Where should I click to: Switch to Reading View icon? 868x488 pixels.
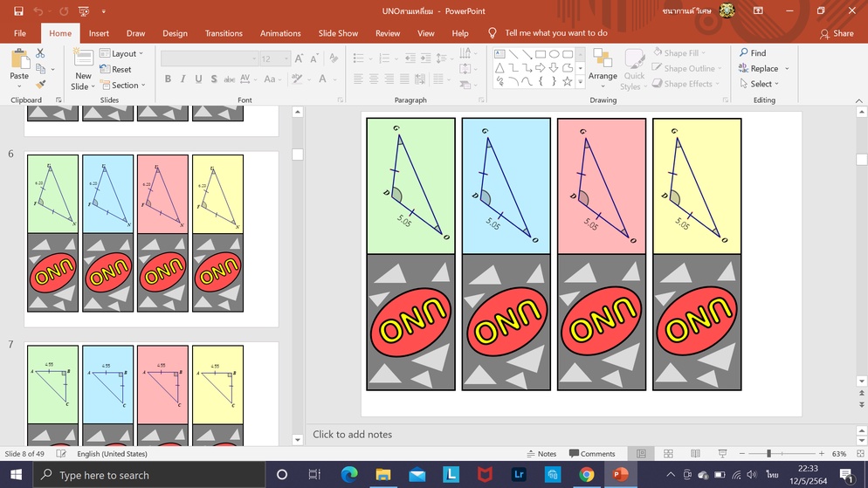695,454
